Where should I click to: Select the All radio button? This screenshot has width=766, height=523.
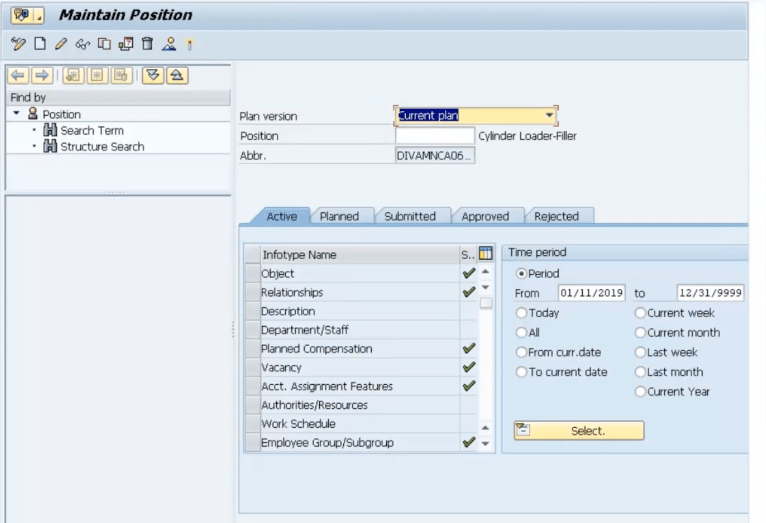[521, 333]
